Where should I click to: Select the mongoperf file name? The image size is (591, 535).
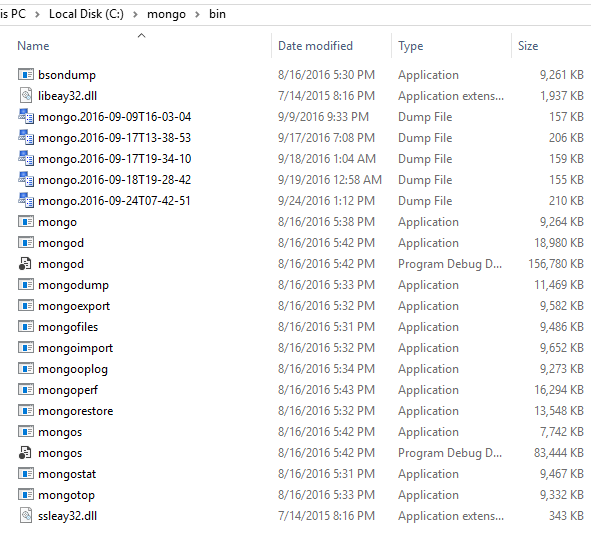pyautogui.click(x=68, y=390)
